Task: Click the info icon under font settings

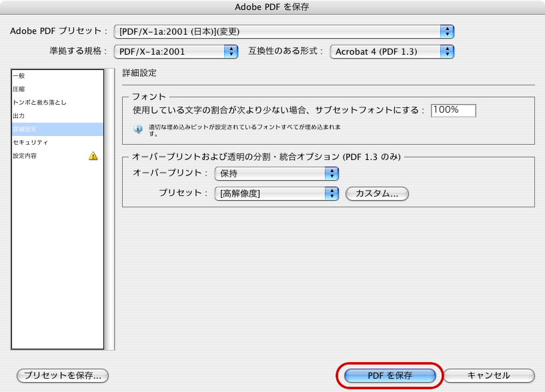Action: (x=138, y=129)
